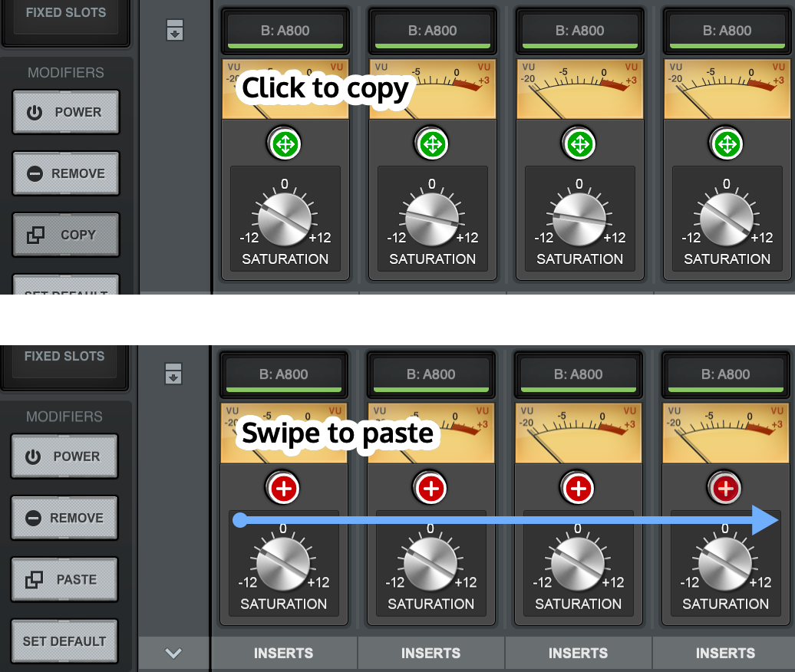Click the chevron at the bottom left corner
Viewport: 795px width, 672px height.
click(x=173, y=654)
